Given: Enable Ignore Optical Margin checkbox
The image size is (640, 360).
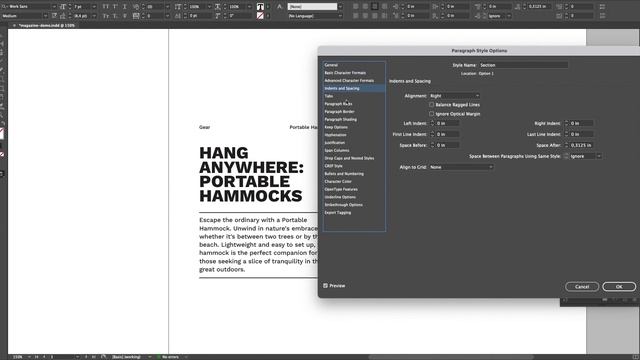Looking at the screenshot, I should [x=431, y=114].
